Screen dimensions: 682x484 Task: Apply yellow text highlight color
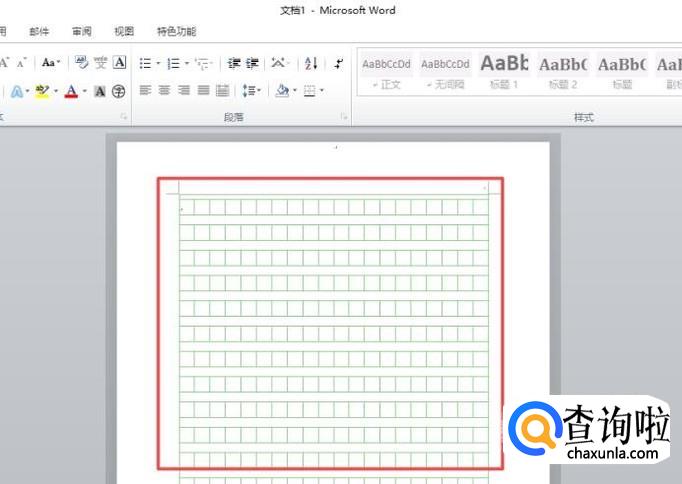click(43, 91)
